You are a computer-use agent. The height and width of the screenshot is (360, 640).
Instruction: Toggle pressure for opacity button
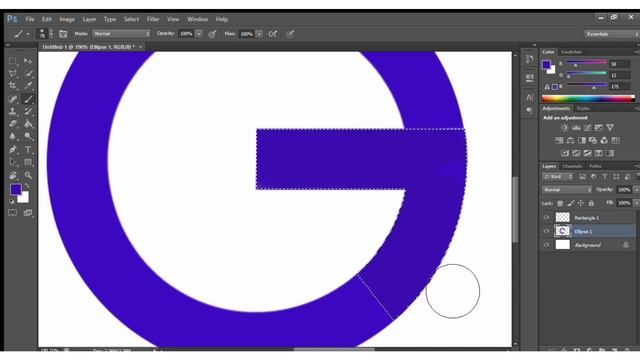(x=212, y=34)
